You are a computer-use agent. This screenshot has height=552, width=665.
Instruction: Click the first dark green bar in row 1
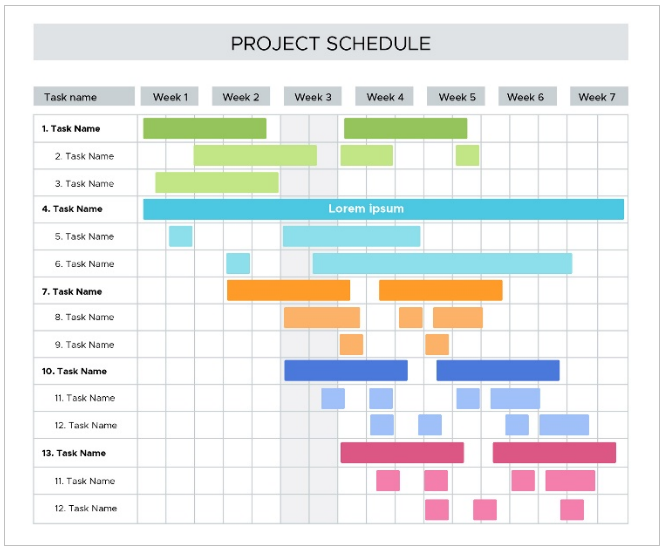(205, 128)
